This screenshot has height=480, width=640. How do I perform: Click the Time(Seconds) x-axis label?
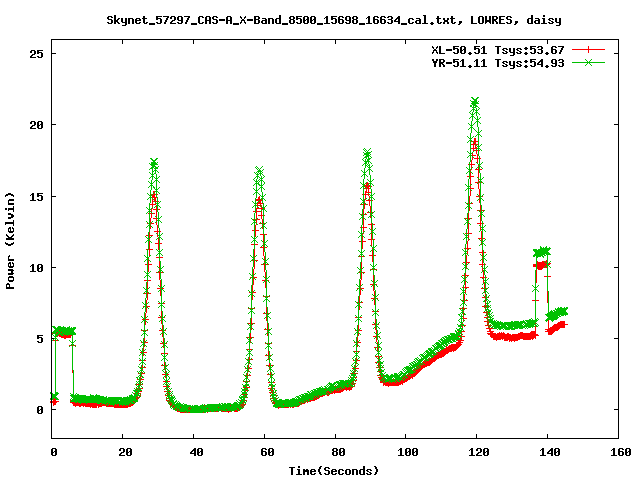pos(334,471)
